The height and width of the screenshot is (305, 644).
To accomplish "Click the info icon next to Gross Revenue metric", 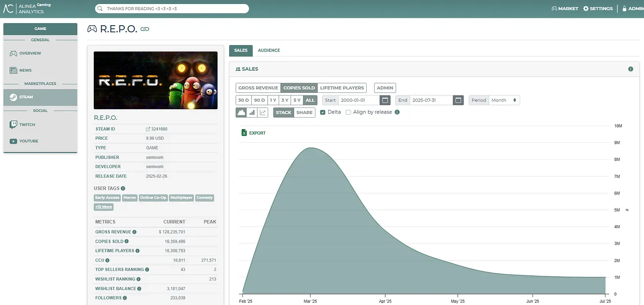I will 134,232.
